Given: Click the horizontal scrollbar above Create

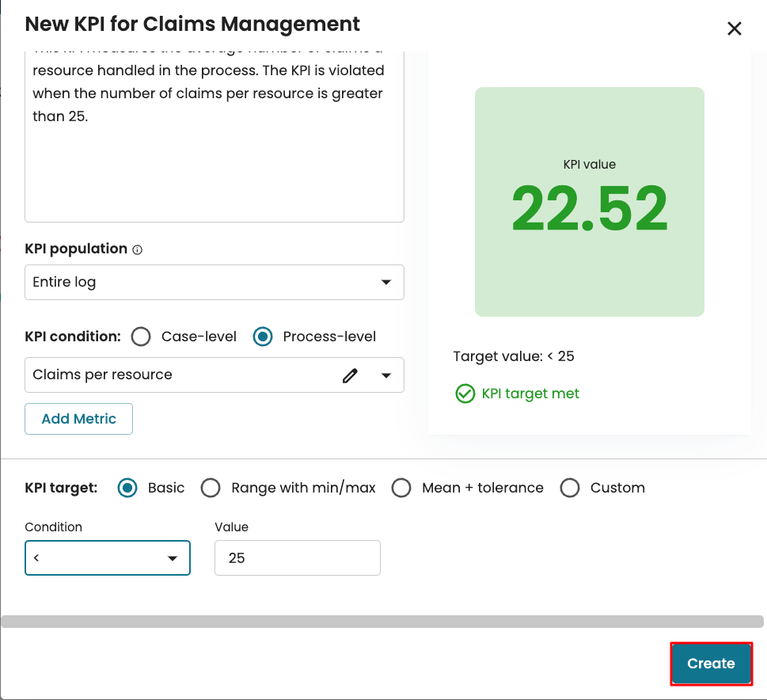Looking at the screenshot, I should (x=382, y=622).
